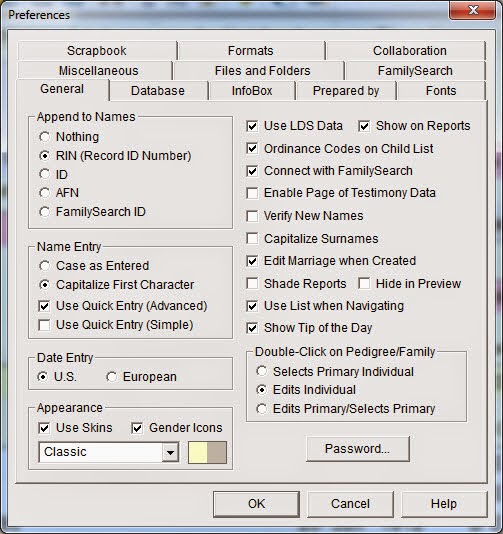Toggle Gender Icons checkbox
Screen dimensions: 503x534
[137, 428]
